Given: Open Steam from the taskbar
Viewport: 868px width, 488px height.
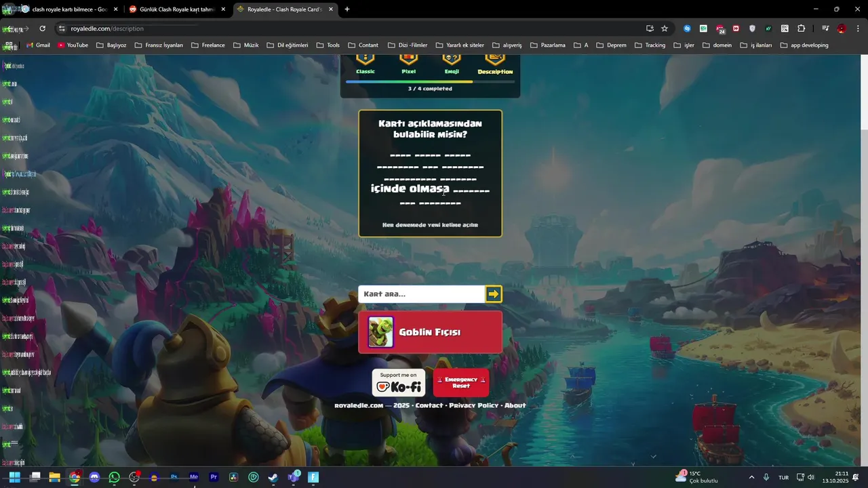Looking at the screenshot, I should (x=273, y=477).
